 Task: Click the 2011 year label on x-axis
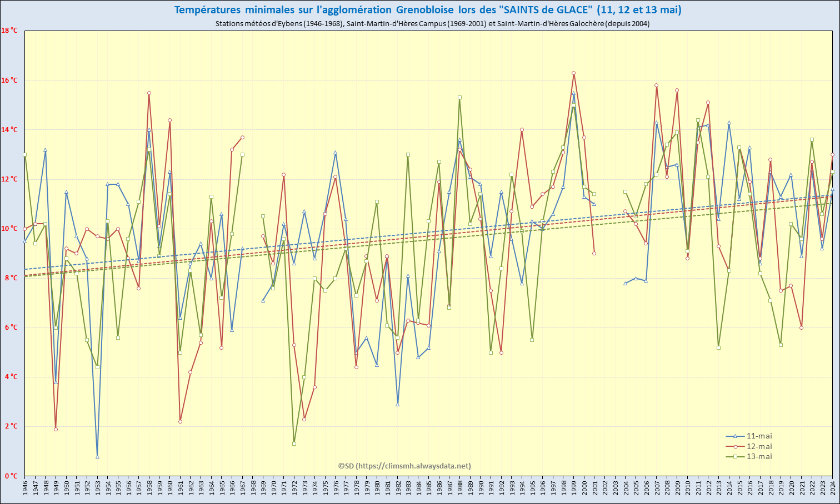click(698, 488)
